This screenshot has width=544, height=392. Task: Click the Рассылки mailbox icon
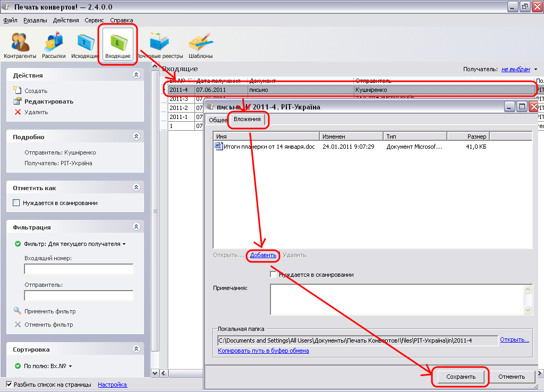coord(54,42)
